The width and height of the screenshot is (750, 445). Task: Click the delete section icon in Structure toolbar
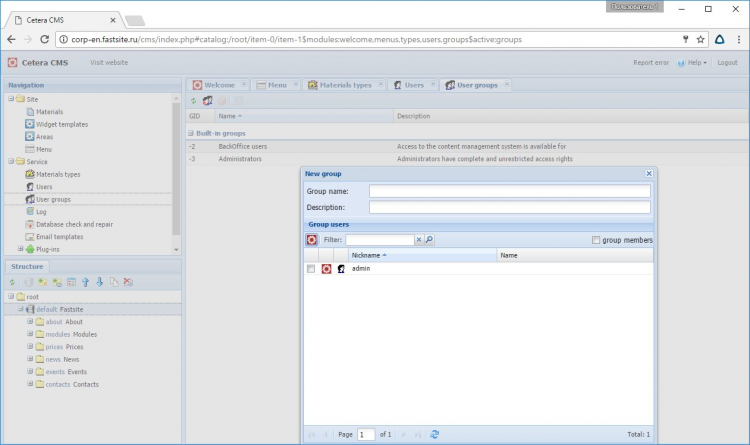coord(128,282)
